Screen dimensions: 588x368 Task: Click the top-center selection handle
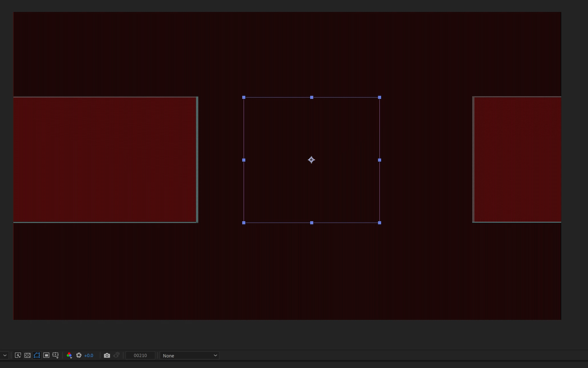(312, 97)
